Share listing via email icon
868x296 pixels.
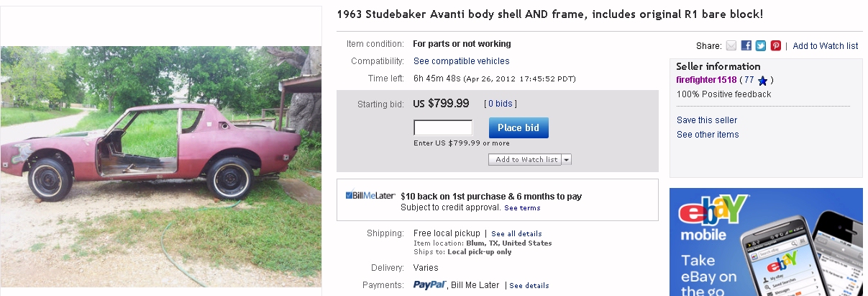tap(731, 45)
